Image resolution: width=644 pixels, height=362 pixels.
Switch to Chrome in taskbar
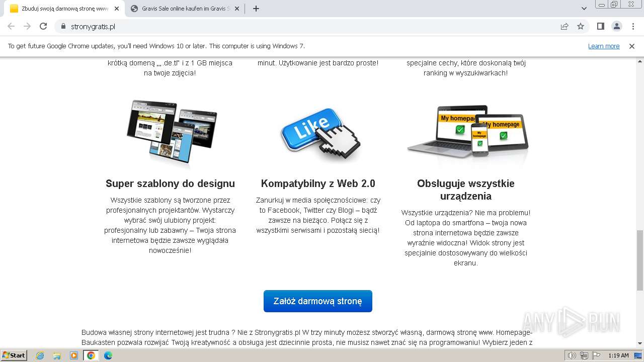click(91, 355)
